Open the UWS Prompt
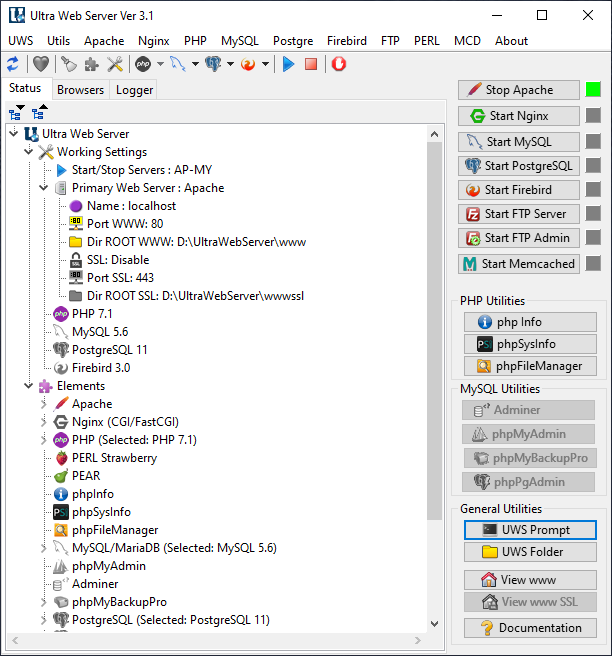This screenshot has width=612, height=656. [530, 530]
